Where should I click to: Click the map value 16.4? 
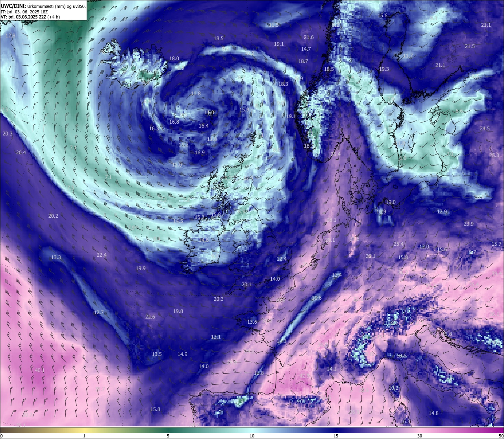[x=204, y=126]
